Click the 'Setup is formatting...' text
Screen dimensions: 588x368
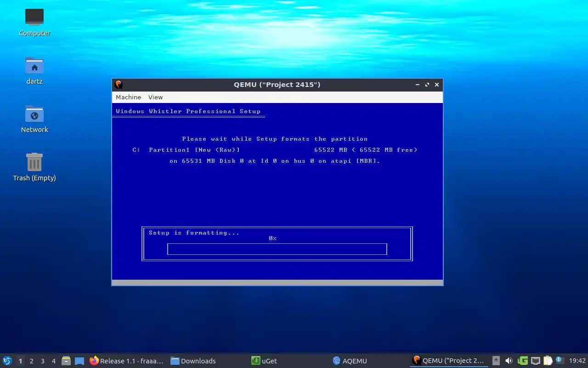pos(194,233)
